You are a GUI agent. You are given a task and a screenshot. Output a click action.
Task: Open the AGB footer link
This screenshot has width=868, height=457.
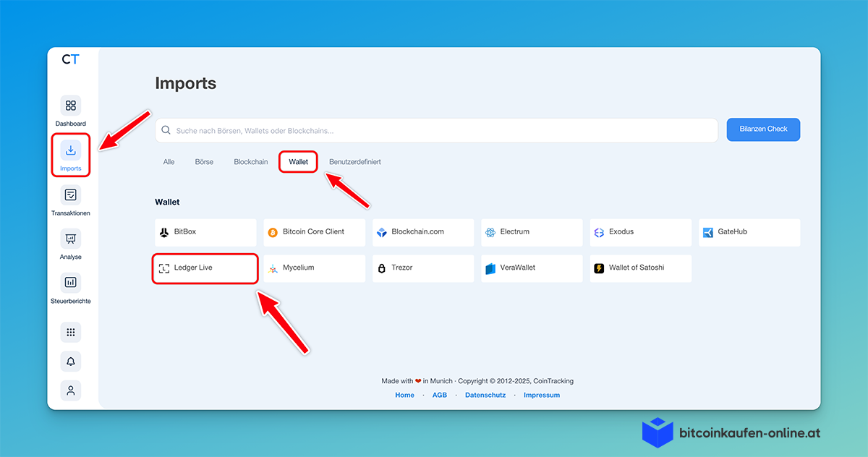440,395
